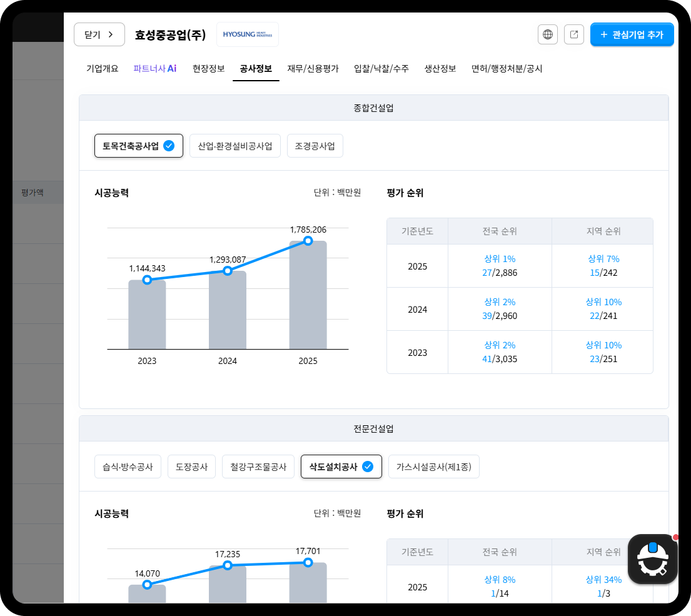Go to the 입찰/낙찰/수주 tab

pos(381,69)
